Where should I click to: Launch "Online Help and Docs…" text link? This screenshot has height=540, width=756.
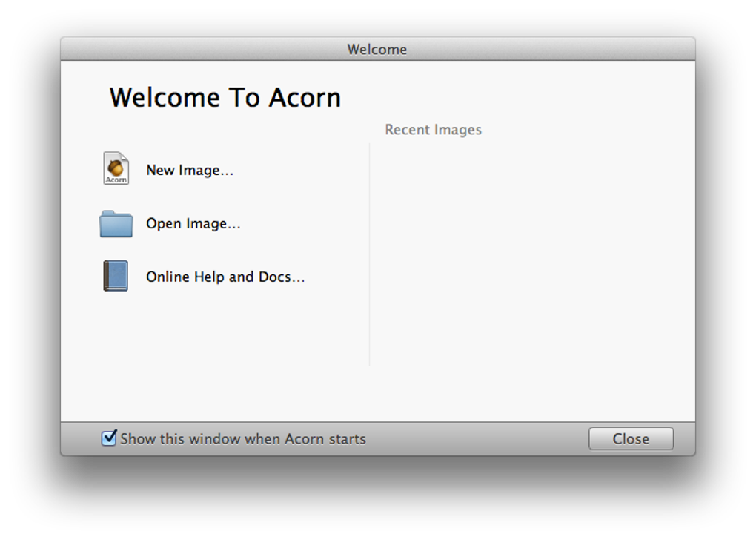[225, 277]
